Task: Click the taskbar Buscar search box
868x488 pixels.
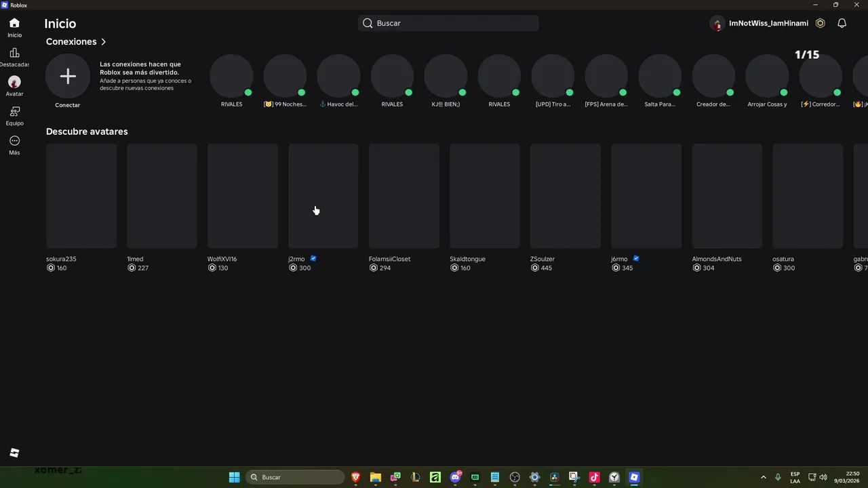Action: 295,477
